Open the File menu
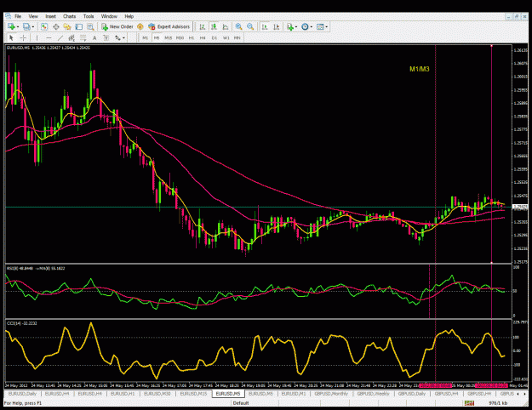The image size is (532, 410). [18, 16]
